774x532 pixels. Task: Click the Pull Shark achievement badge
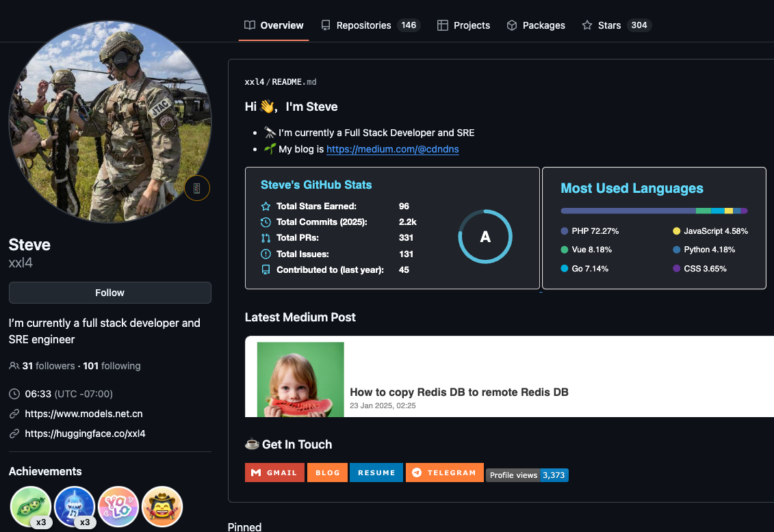tap(75, 507)
